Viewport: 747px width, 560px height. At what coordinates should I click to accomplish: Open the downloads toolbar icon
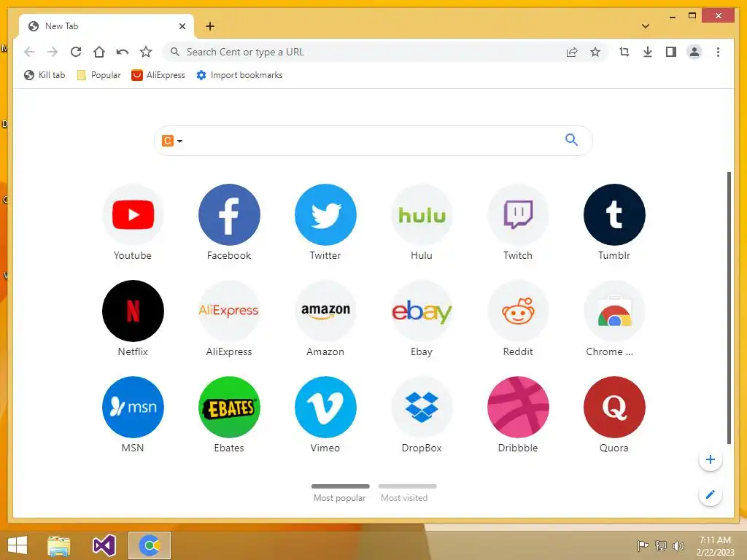point(648,52)
